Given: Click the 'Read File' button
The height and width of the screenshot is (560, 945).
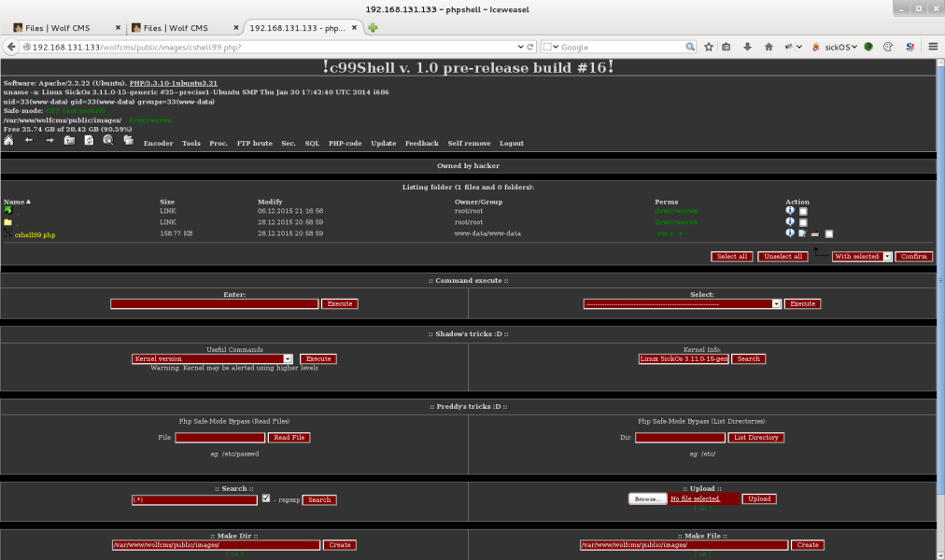Looking at the screenshot, I should pos(289,438).
